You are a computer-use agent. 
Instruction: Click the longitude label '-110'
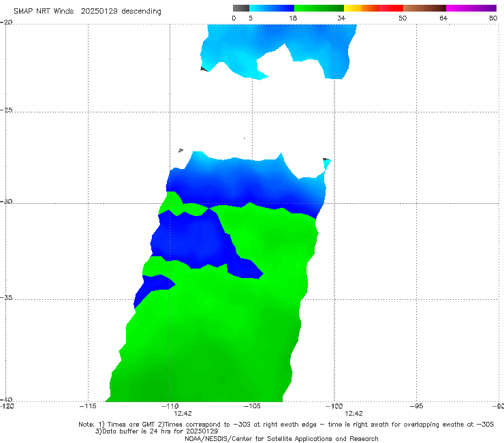point(170,406)
